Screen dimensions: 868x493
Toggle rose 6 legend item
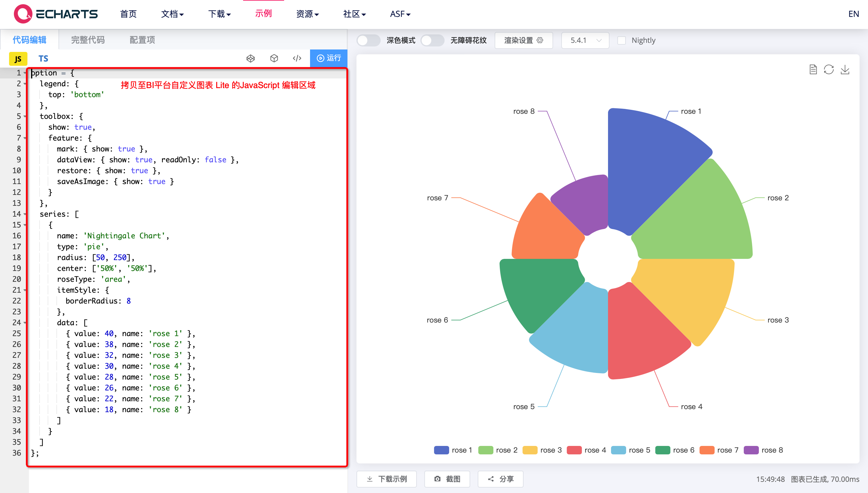[x=675, y=450]
